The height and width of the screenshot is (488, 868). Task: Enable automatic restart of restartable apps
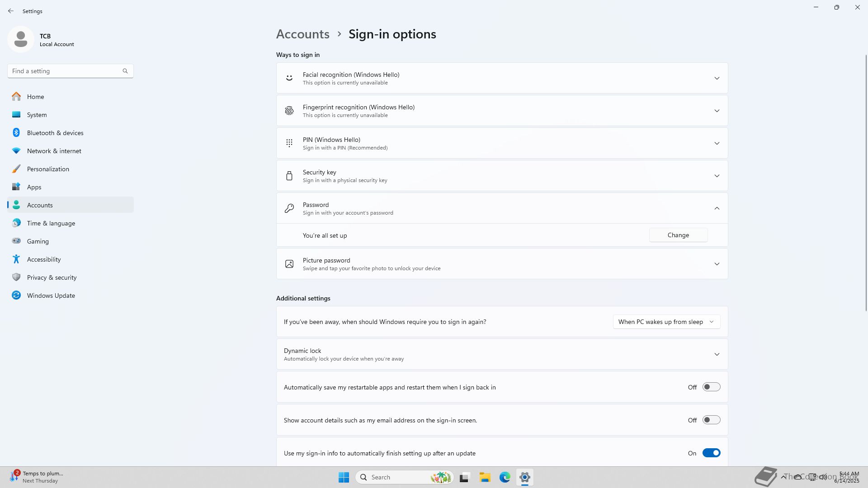point(711,387)
